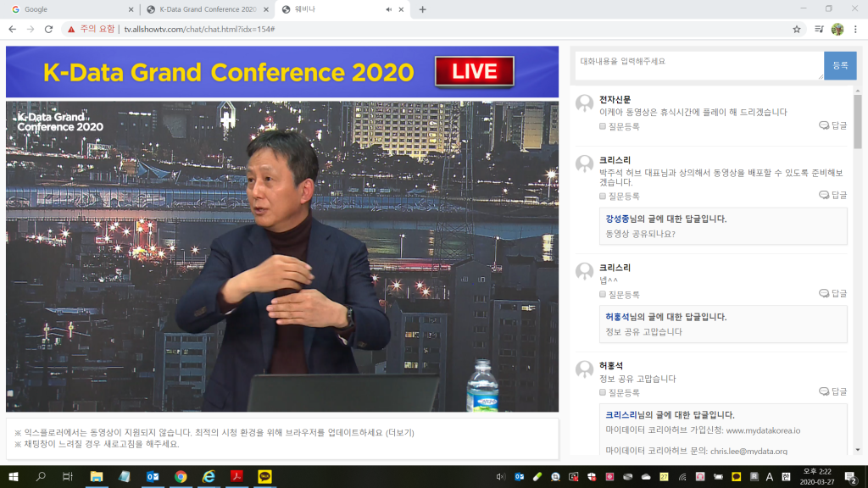This screenshot has height=488, width=868.
Task: Check 질문등록 under 크리스리's 박주석 message
Action: (603, 196)
